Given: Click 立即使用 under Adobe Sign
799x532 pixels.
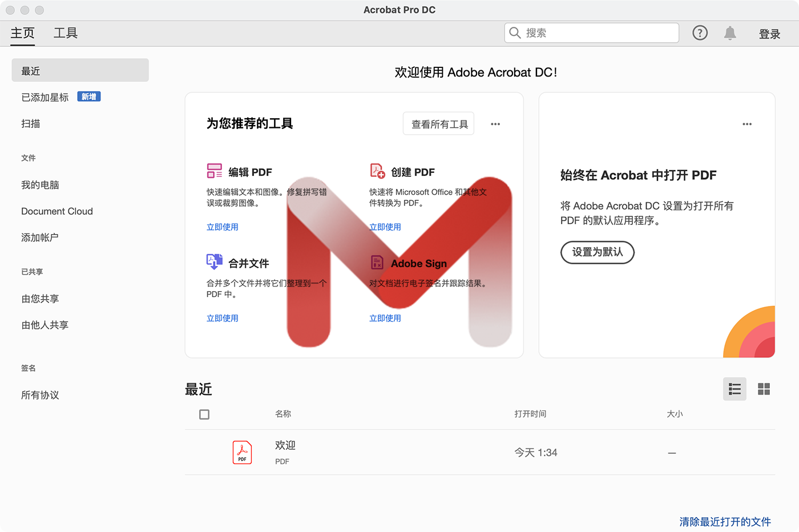Looking at the screenshot, I should pos(385,319).
